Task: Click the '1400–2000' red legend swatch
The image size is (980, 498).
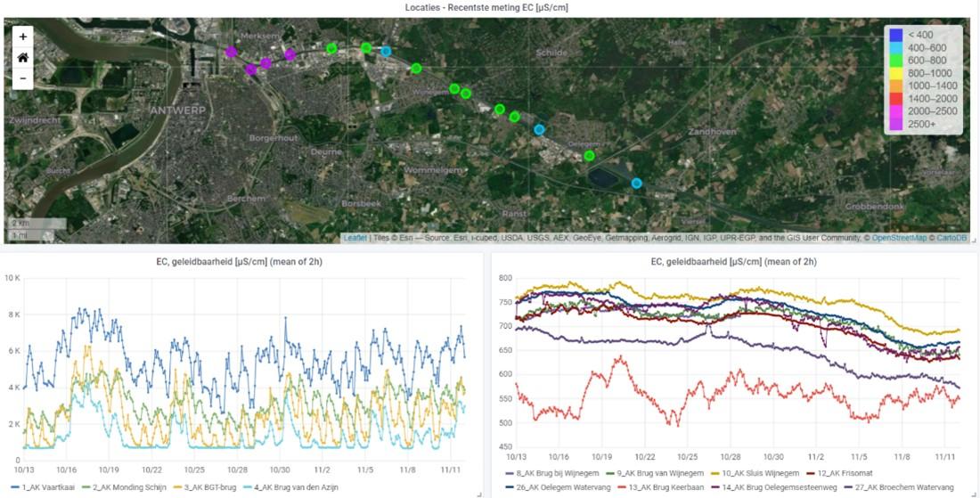Action: pyautogui.click(x=897, y=99)
